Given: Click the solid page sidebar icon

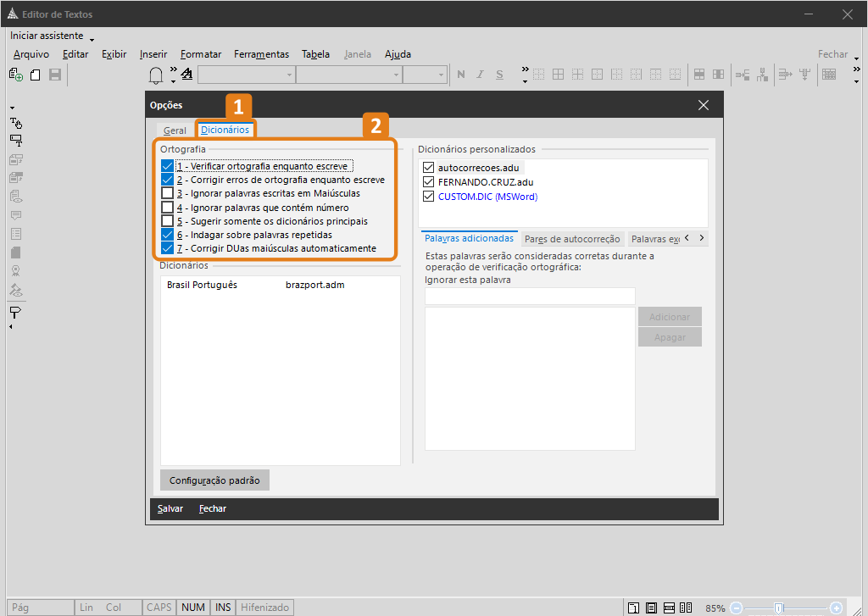Looking at the screenshot, I should click(x=16, y=253).
